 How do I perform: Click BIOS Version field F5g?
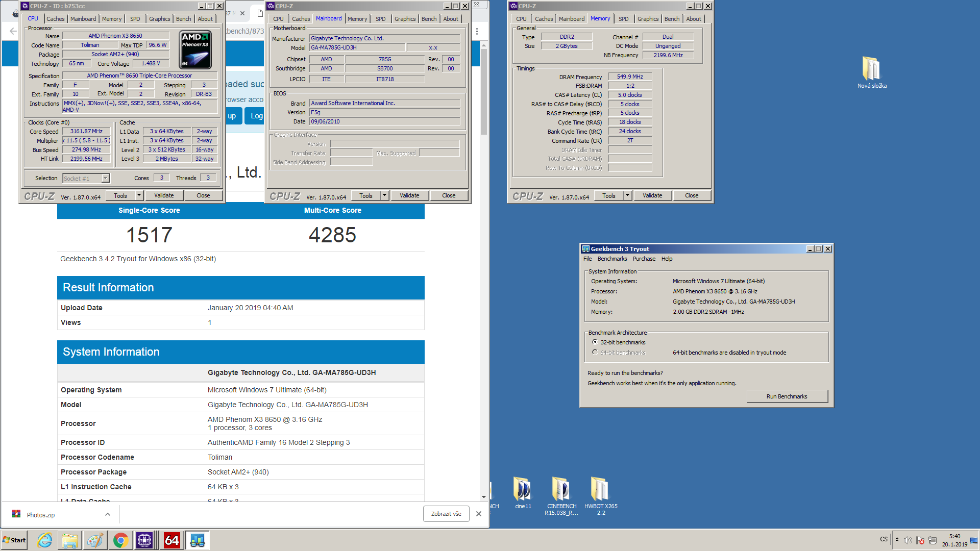(x=385, y=112)
